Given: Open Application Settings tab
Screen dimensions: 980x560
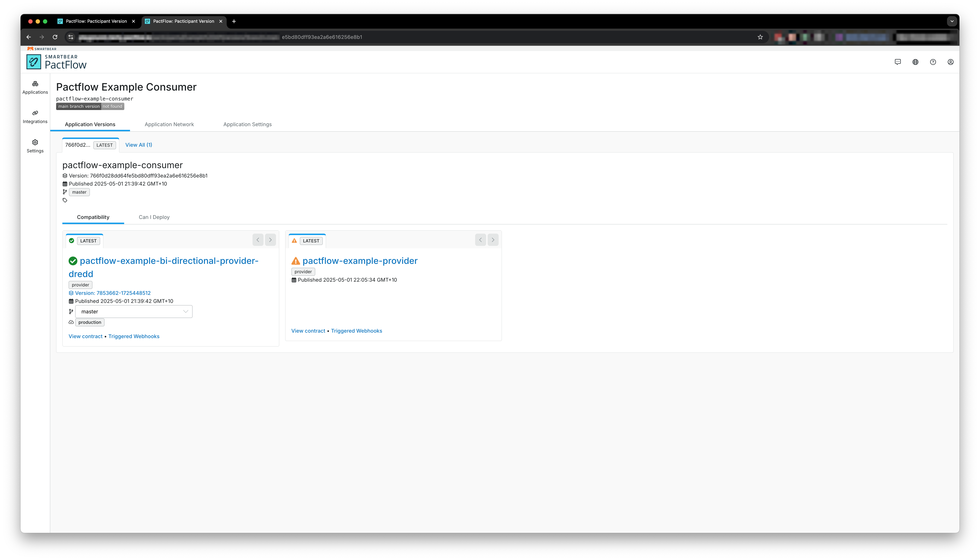Looking at the screenshot, I should point(247,124).
